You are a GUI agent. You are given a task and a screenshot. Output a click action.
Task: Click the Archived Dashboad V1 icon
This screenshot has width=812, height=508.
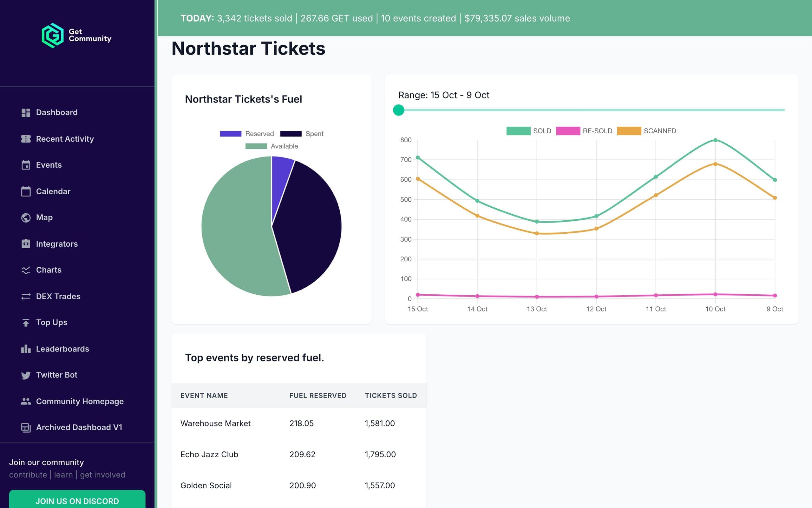[x=26, y=427]
